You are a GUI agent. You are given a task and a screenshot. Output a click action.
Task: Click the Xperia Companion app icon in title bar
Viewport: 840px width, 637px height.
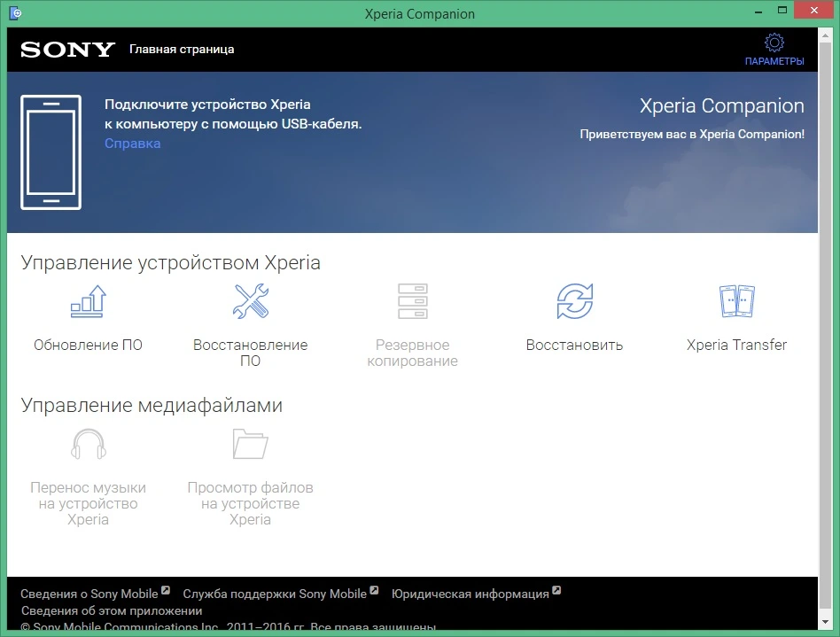pos(16,13)
